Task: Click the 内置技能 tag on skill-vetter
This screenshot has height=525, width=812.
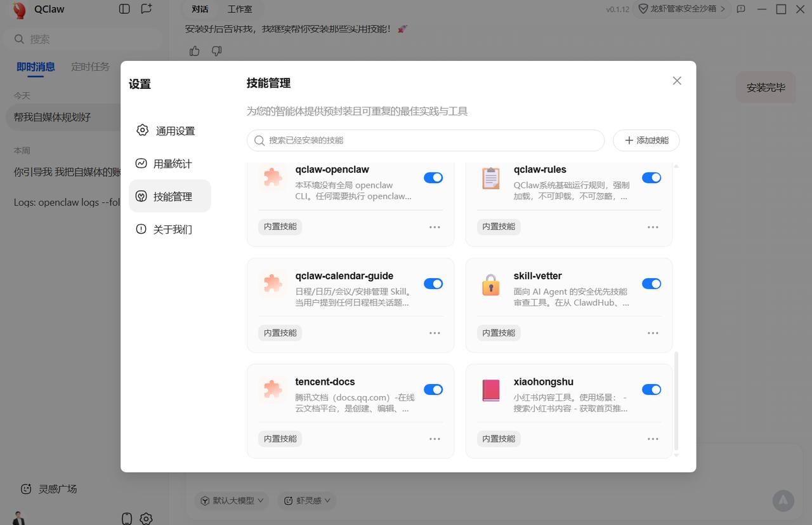Action: (499, 333)
